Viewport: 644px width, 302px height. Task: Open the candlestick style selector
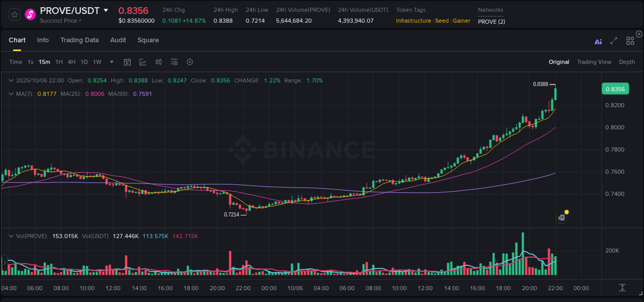159,62
